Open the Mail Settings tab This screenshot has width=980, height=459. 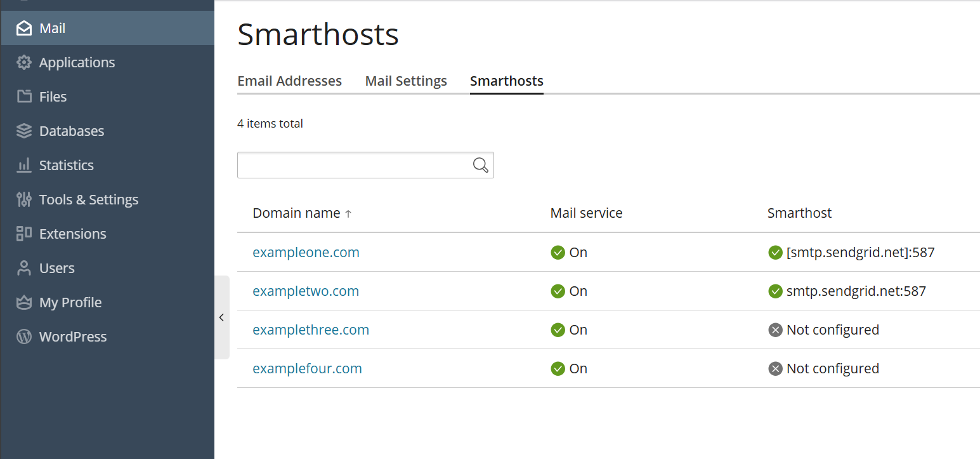(x=405, y=81)
